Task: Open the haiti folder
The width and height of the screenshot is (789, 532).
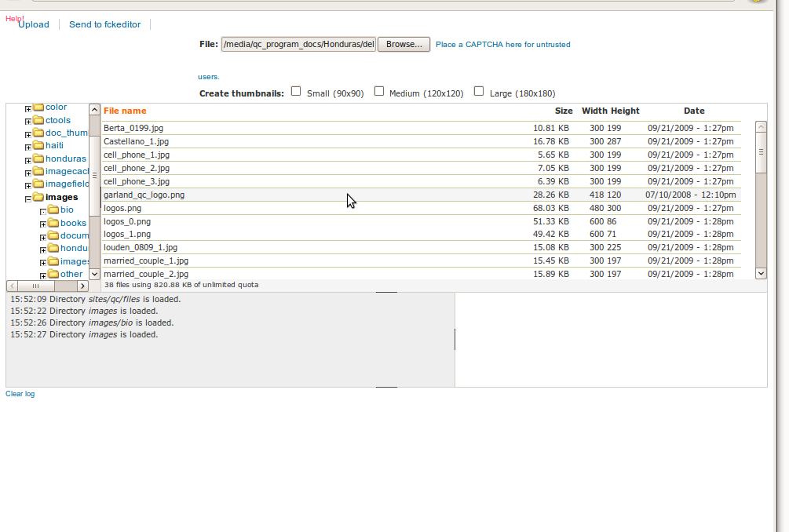Action: (x=54, y=145)
